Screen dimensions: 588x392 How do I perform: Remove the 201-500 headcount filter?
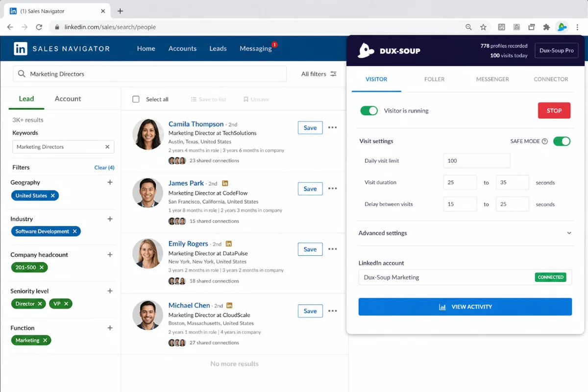(42, 267)
